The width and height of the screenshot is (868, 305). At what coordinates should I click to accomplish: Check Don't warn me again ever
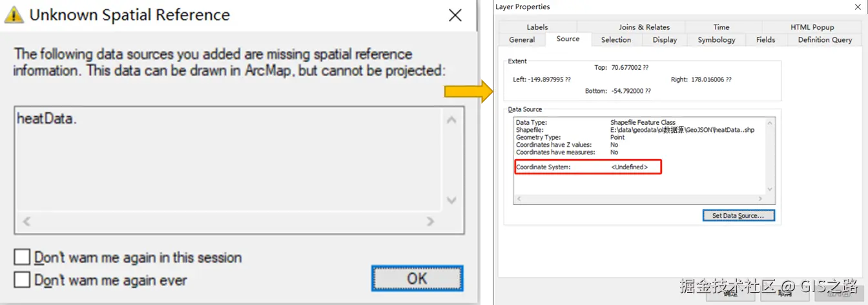pos(22,280)
